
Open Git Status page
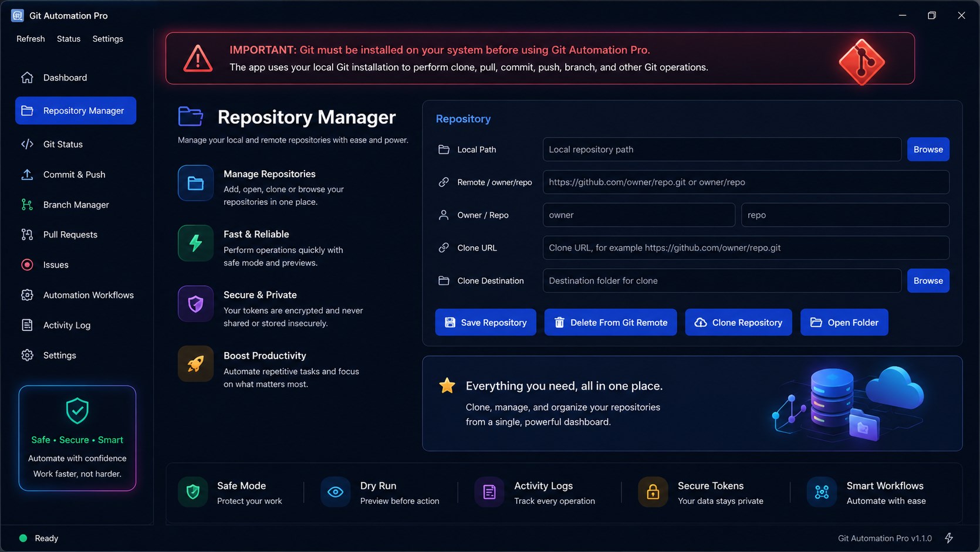pos(76,144)
